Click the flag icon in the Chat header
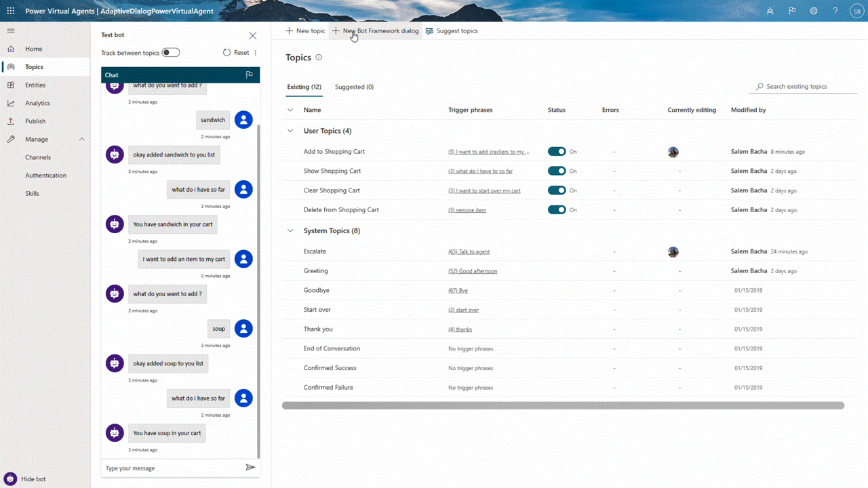Viewport: 868px width, 488px height. pos(249,75)
